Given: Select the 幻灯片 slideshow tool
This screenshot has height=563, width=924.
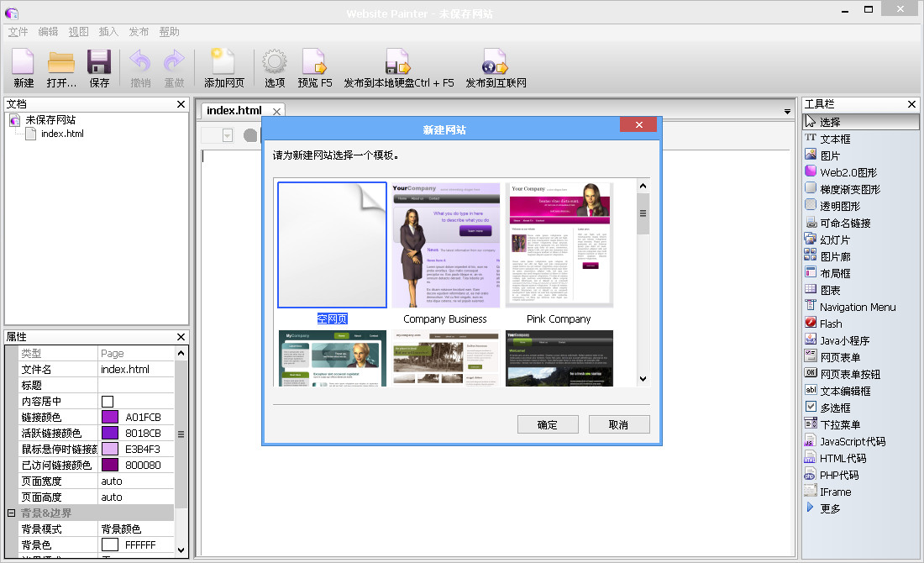Looking at the screenshot, I should point(834,239).
